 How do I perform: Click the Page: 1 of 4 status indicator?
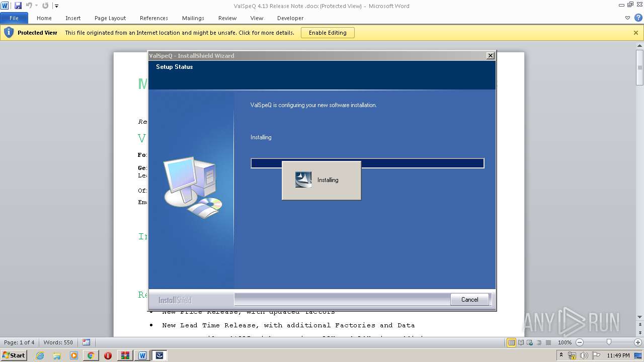pos(19,342)
